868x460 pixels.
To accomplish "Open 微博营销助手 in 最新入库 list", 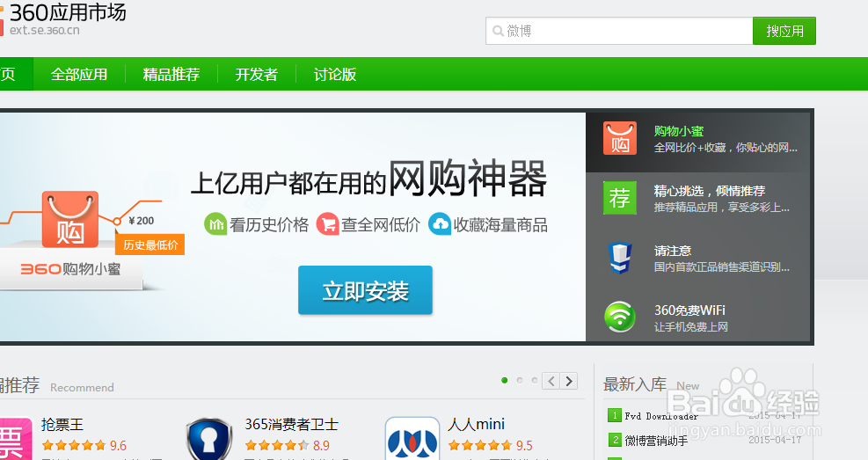I will [x=656, y=441].
